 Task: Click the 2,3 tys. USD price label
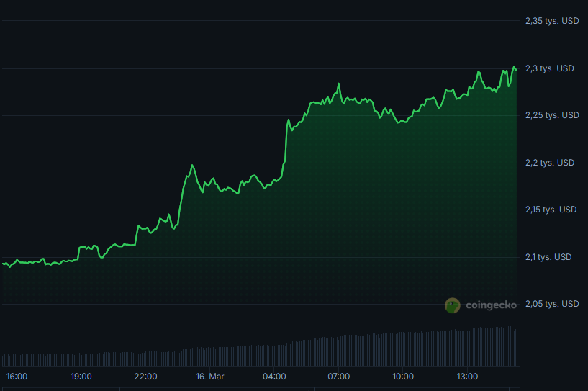tap(550, 68)
